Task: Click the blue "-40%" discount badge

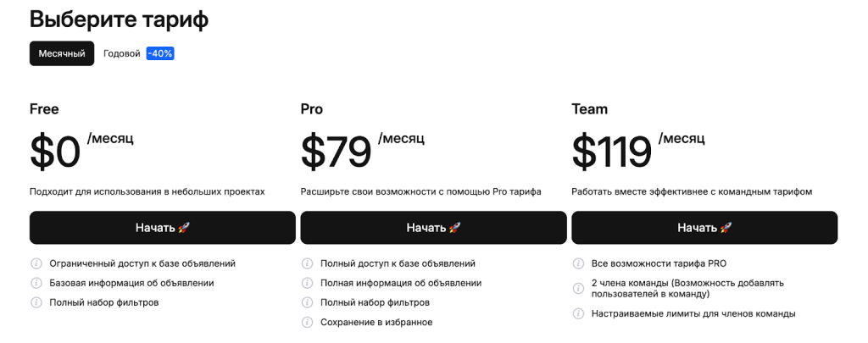Action: 160,53
